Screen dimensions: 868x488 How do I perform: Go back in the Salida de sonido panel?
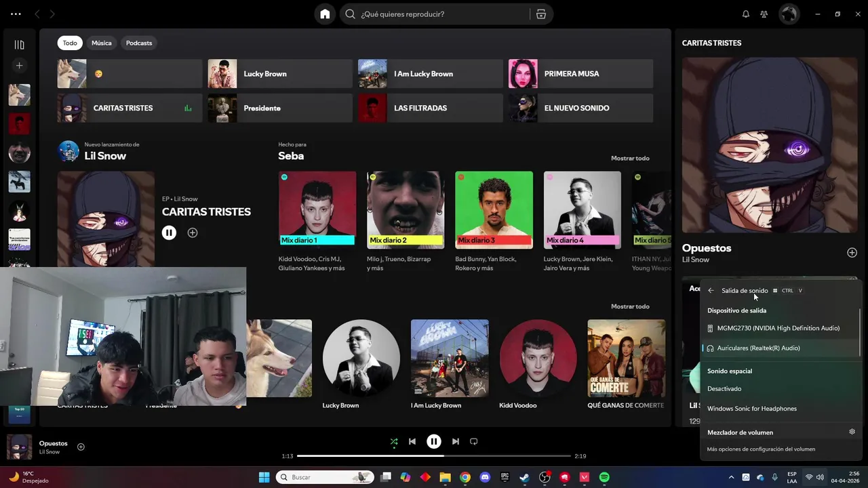point(711,291)
